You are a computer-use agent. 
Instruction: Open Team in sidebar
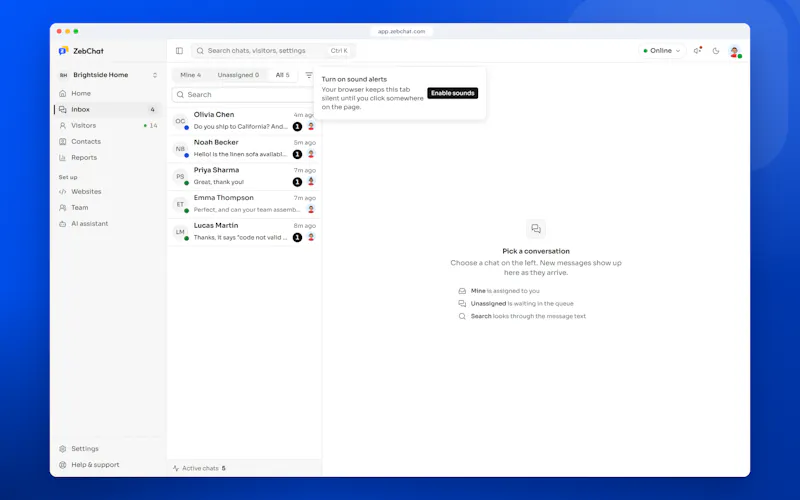[108, 208]
